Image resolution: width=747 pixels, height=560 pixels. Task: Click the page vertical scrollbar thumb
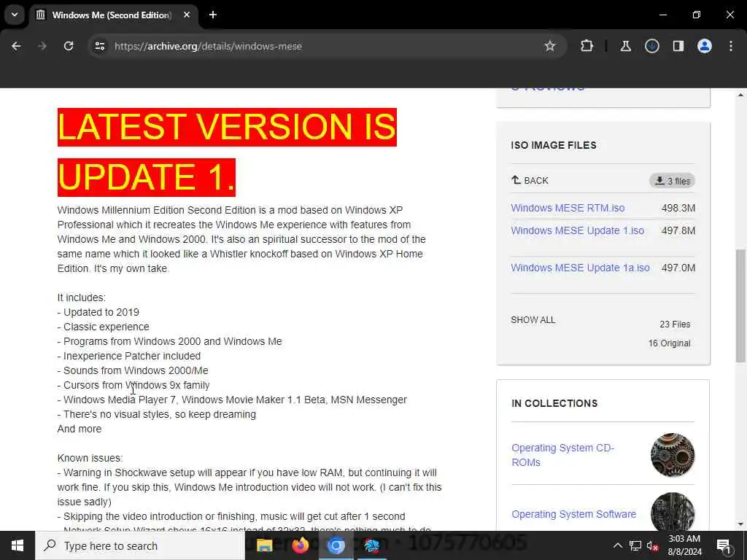tap(740, 306)
